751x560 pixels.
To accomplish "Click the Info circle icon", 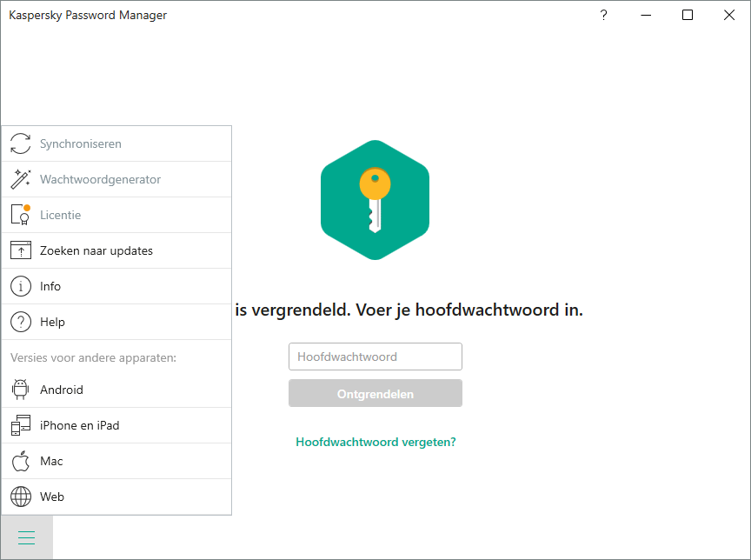I will coord(21,286).
